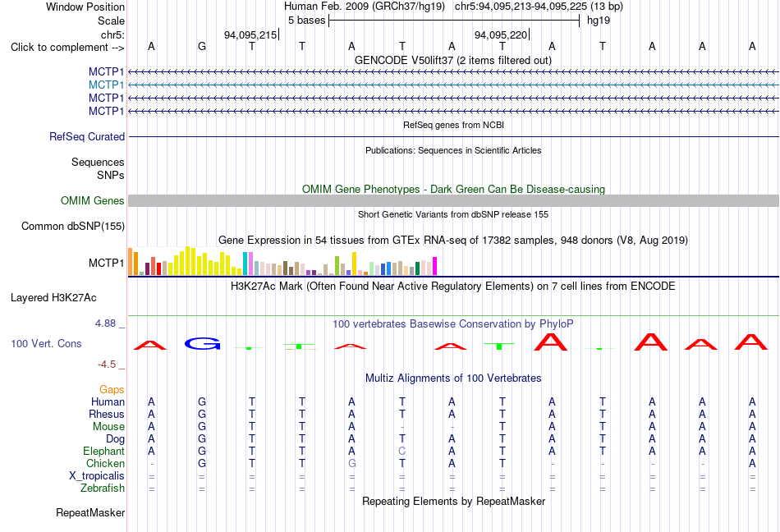
Task: Click the orange first bar of GTEx chart
Action: (x=131, y=262)
